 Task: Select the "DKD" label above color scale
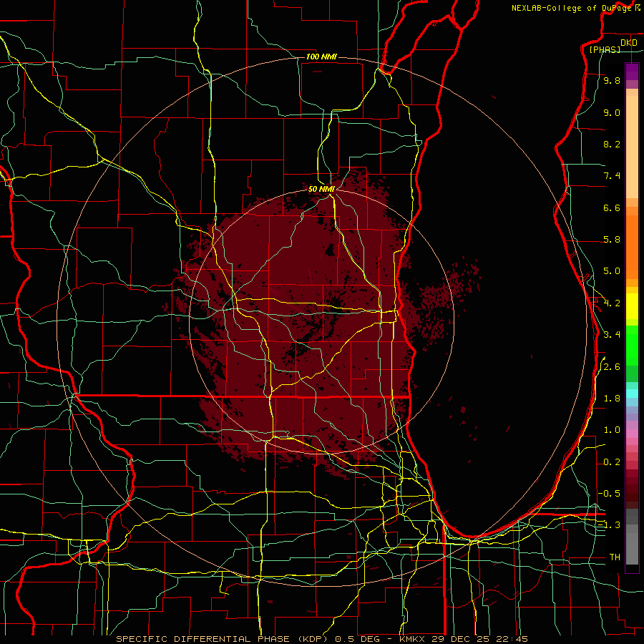click(629, 43)
